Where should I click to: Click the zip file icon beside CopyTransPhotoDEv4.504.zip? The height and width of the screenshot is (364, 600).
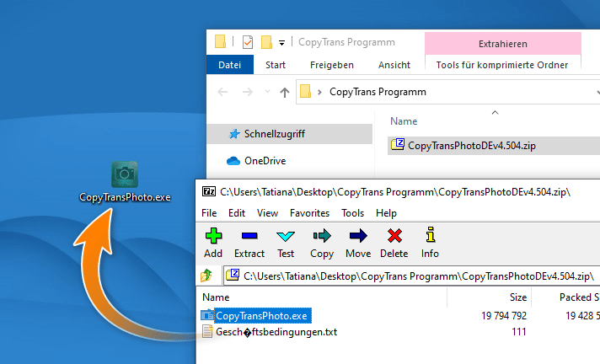pos(398,144)
